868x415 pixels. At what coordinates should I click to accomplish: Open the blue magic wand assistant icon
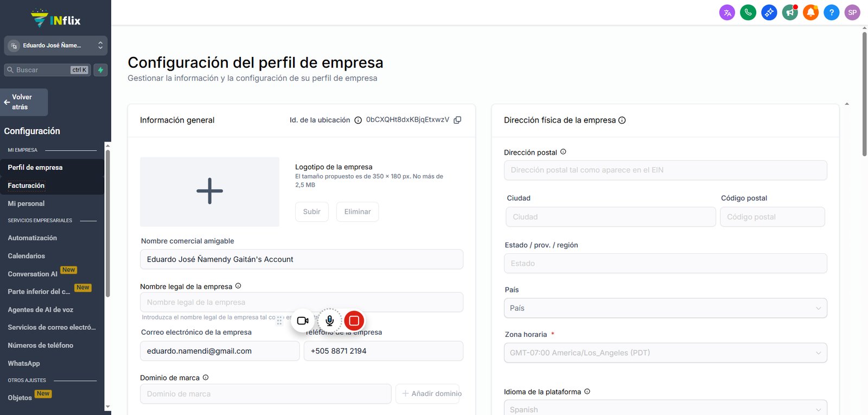pos(769,12)
